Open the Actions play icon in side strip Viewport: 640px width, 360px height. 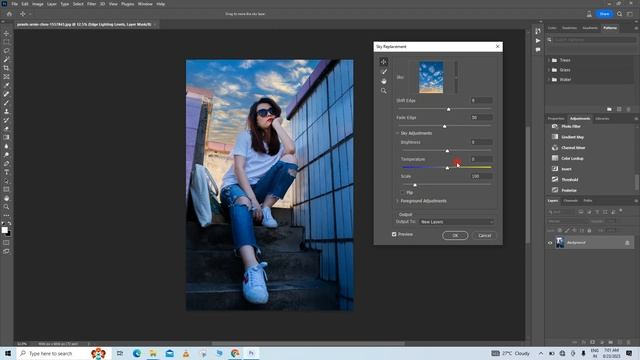pyautogui.click(x=538, y=40)
